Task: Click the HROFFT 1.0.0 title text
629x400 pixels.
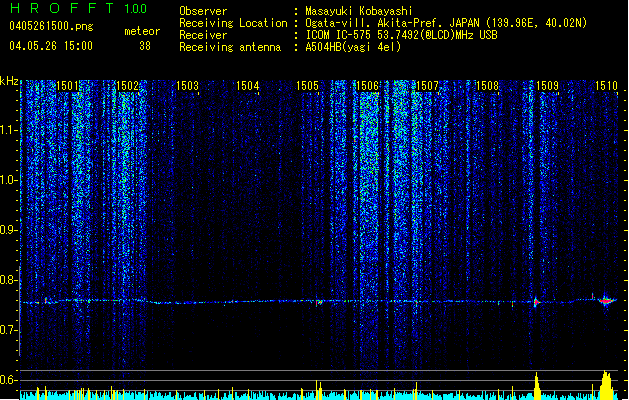Action: click(78, 8)
